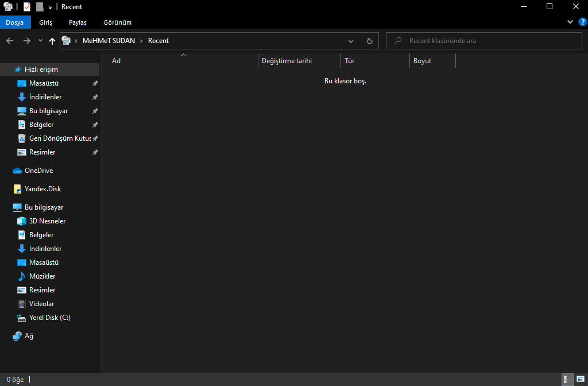The height and width of the screenshot is (386, 588).
Task: Click the Recent folder search field
Action: coord(483,41)
